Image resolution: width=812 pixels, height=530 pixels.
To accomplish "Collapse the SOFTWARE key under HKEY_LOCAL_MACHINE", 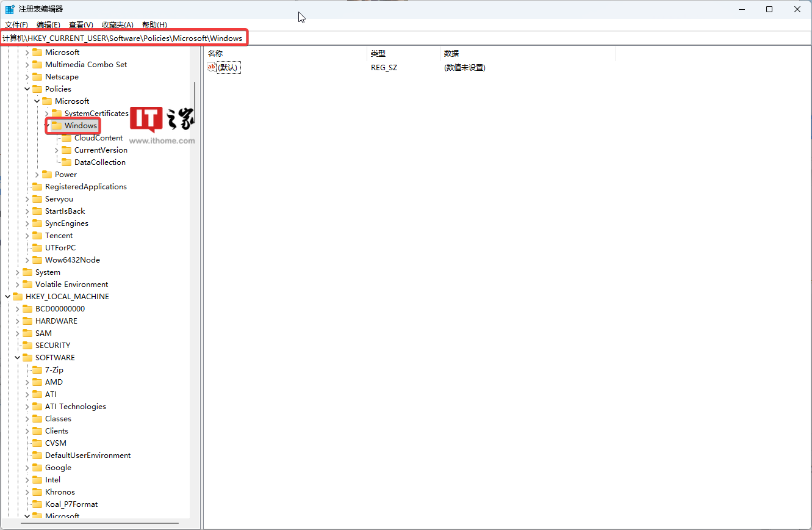I will 18,358.
